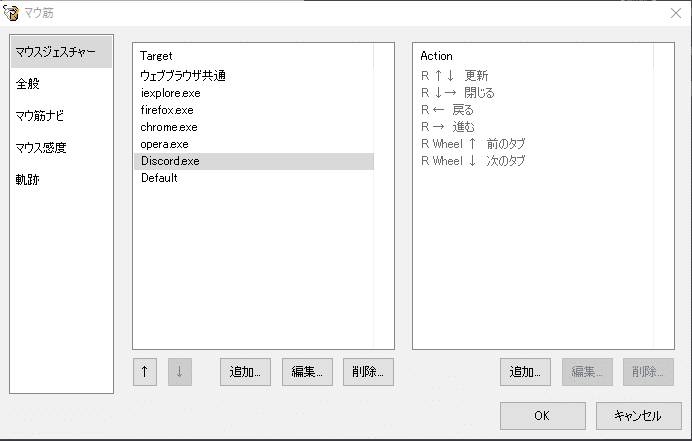The image size is (692, 441).
Task: Click the Action column header
Action: [x=534, y=56]
